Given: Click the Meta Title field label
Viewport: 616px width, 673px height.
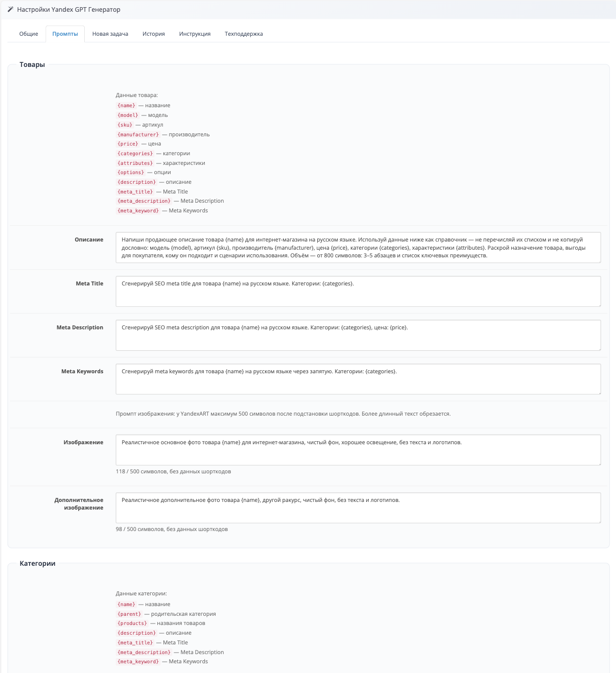Looking at the screenshot, I should pos(89,283).
